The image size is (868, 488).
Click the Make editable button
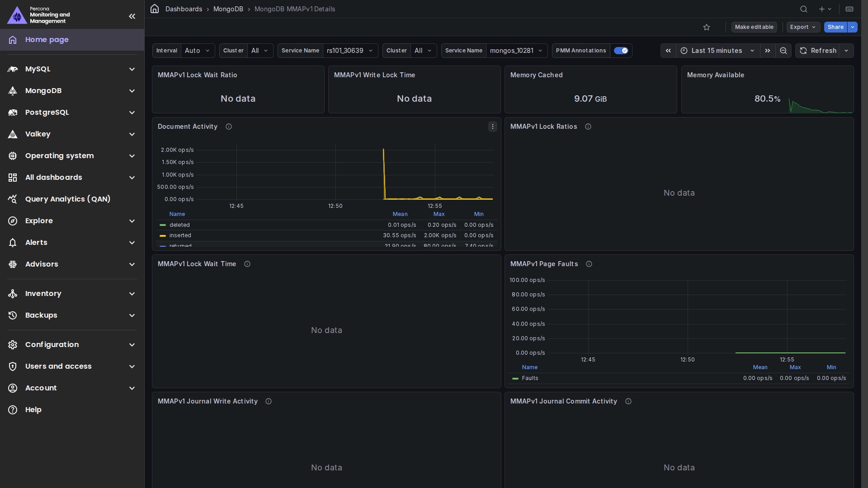[754, 27]
